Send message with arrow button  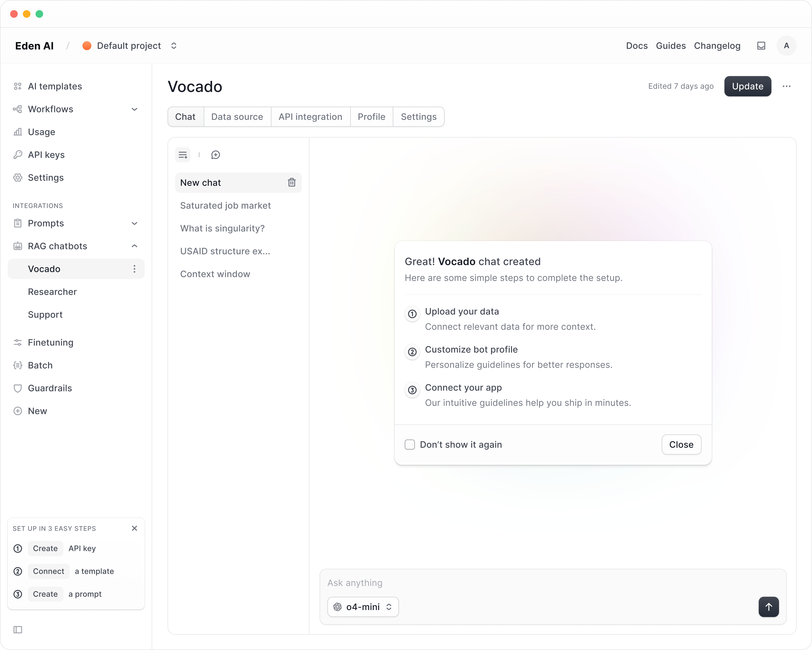click(x=769, y=607)
